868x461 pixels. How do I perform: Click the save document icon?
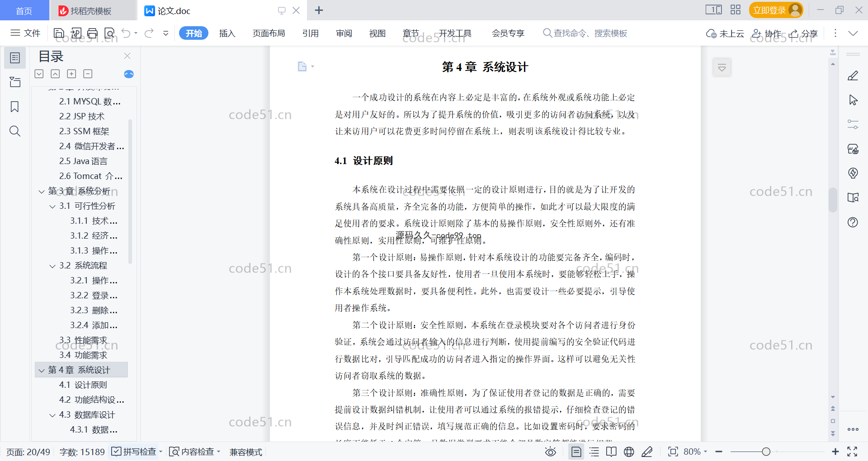(x=59, y=33)
